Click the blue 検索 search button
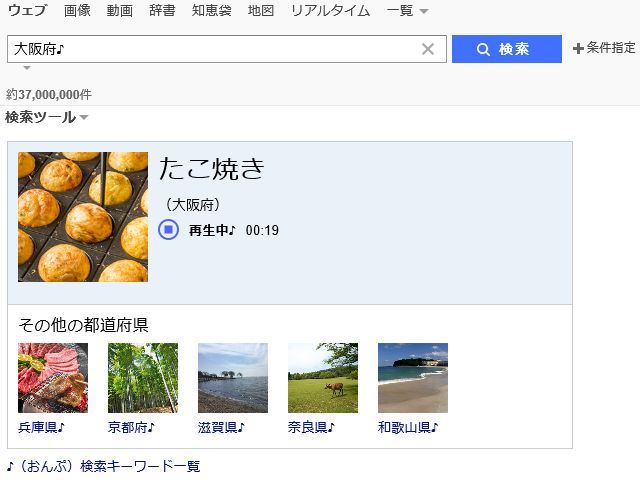Image resolution: width=640 pixels, height=480 pixels. tap(506, 49)
